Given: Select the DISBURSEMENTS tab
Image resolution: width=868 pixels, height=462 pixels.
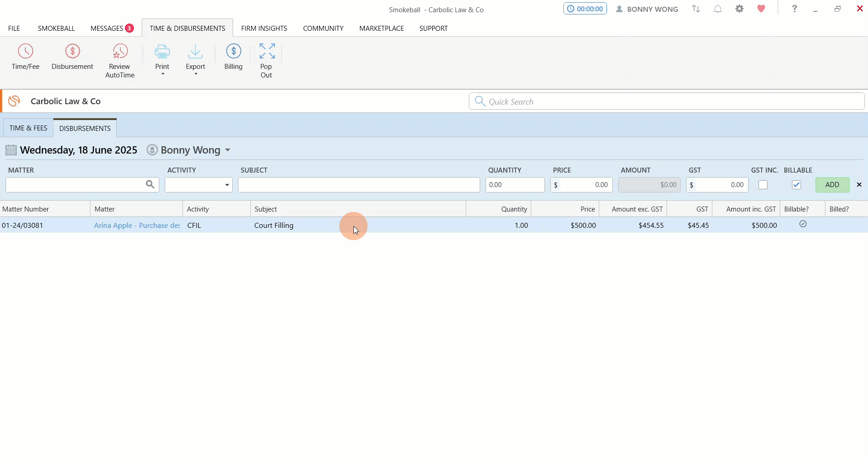Looking at the screenshot, I should (x=85, y=128).
